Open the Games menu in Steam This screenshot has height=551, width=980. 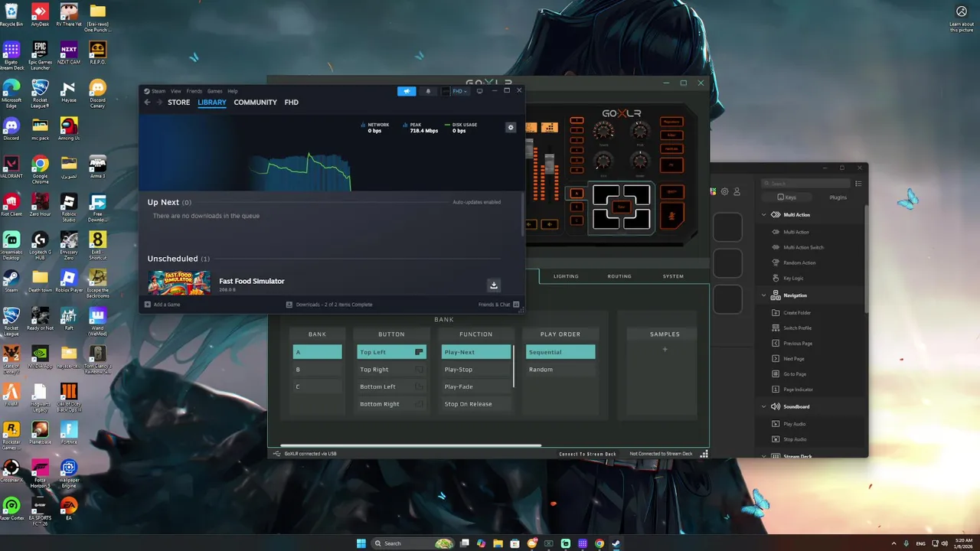click(215, 91)
